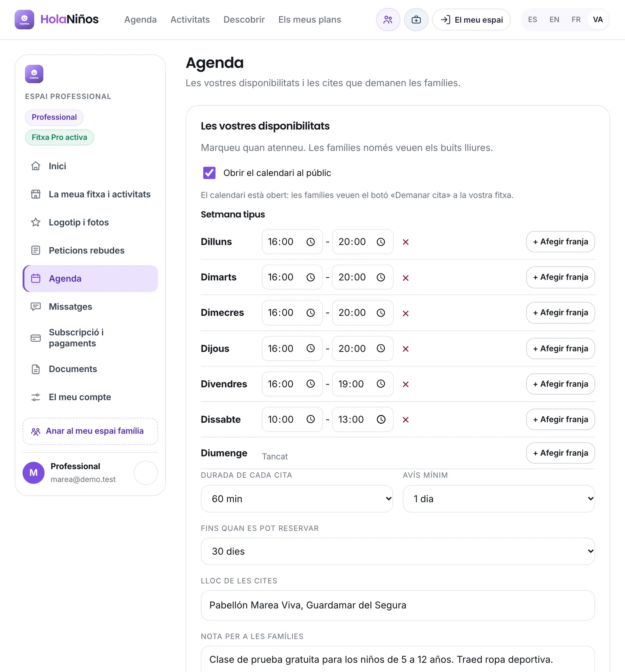625x672 pixels.
Task: Delete the Dijous slot using the X icon
Action: point(405,349)
